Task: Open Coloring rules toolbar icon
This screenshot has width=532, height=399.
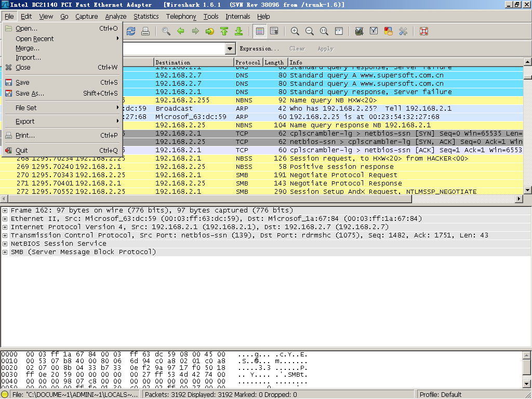Action: [389, 31]
